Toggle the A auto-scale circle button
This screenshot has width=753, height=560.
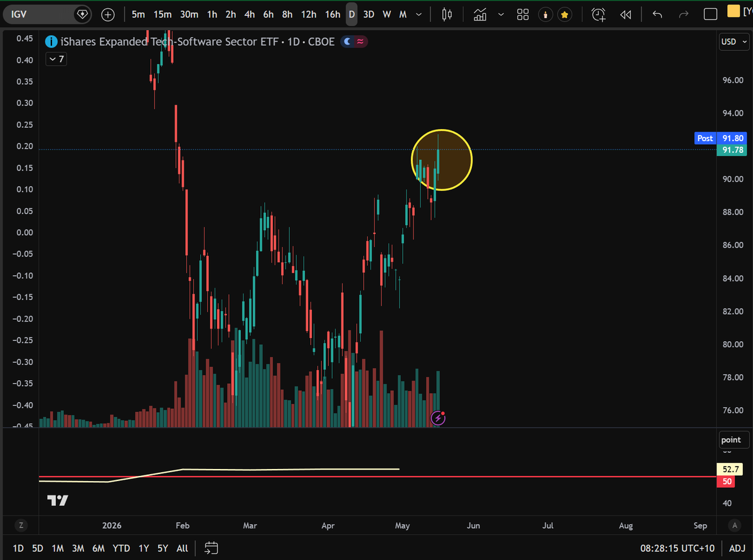point(734,526)
